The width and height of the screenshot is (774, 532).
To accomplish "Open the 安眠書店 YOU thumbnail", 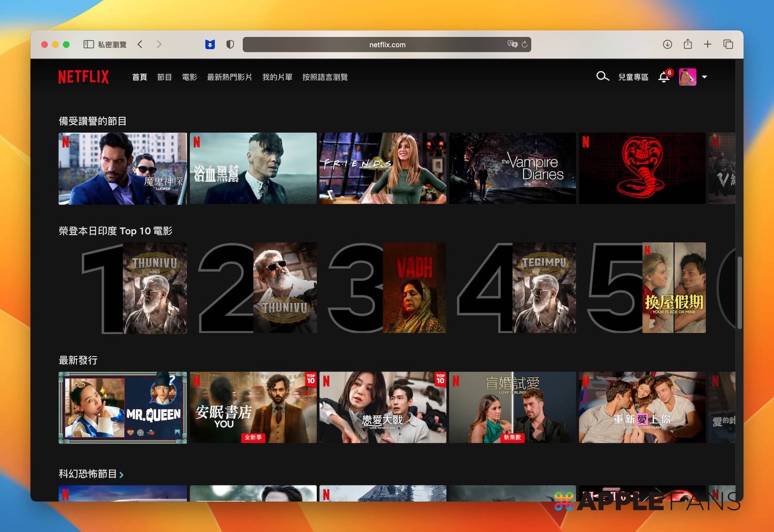I will [253, 407].
